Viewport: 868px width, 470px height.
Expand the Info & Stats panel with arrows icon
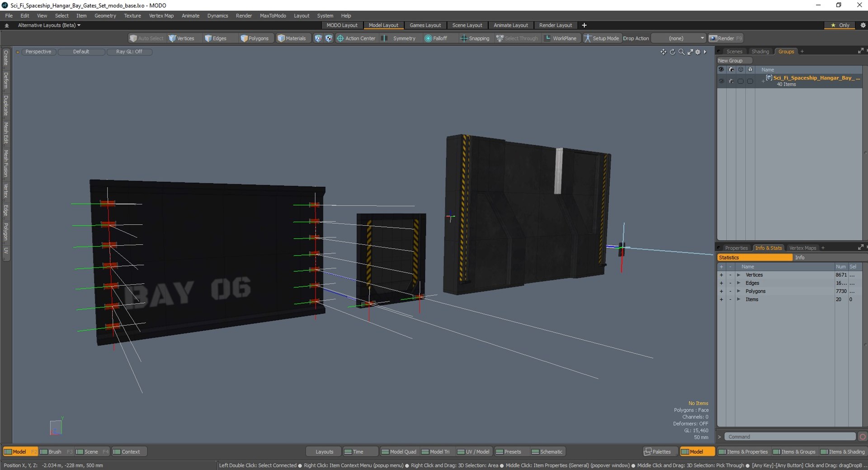click(x=861, y=247)
